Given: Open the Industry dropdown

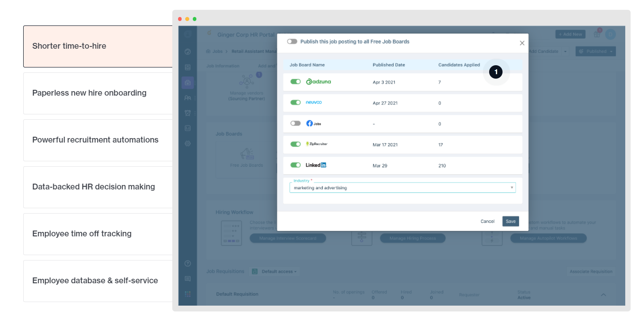Looking at the screenshot, I should point(402,188).
